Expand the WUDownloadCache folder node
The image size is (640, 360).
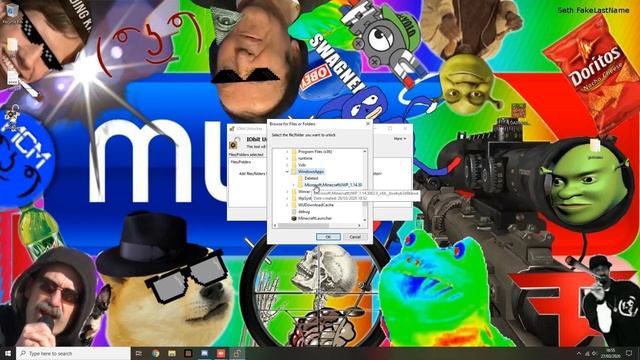coord(287,205)
